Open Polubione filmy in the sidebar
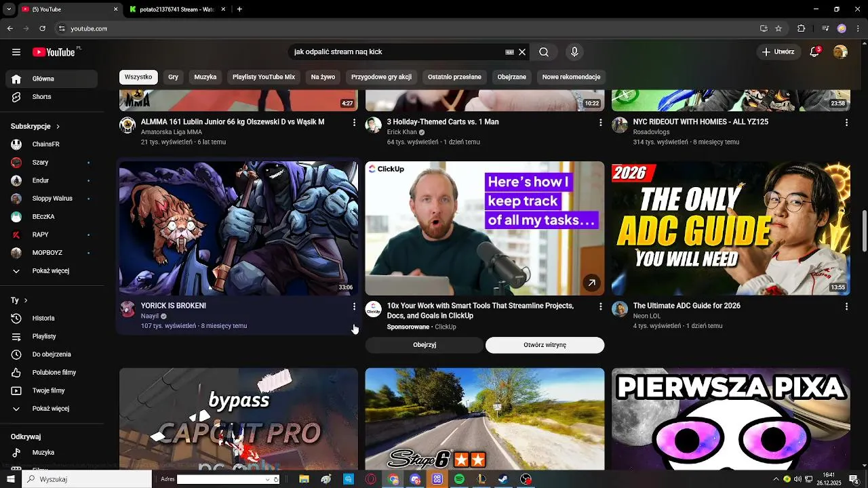Viewport: 868px width, 488px height. [52, 373]
